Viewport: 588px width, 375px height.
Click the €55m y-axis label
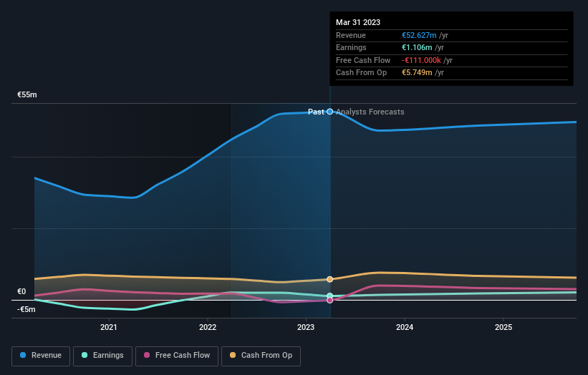[27, 94]
